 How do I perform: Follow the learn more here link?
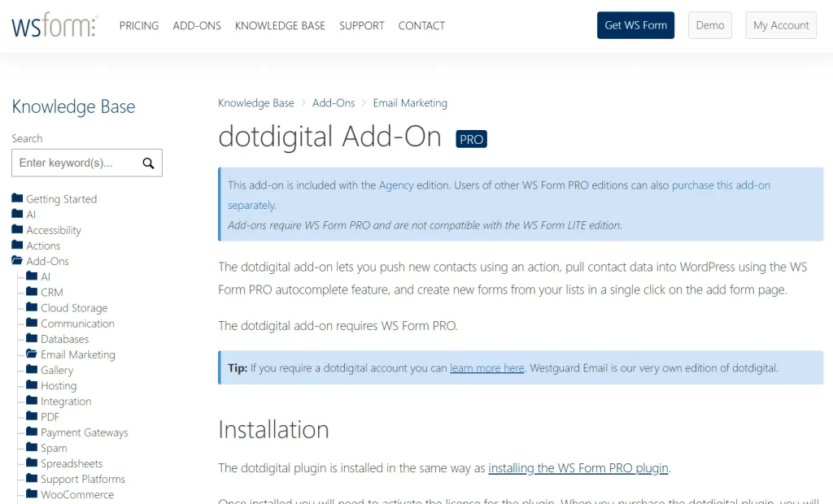coord(486,368)
